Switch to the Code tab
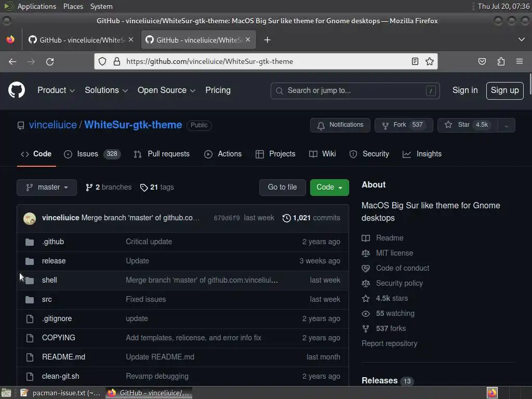 click(x=36, y=154)
